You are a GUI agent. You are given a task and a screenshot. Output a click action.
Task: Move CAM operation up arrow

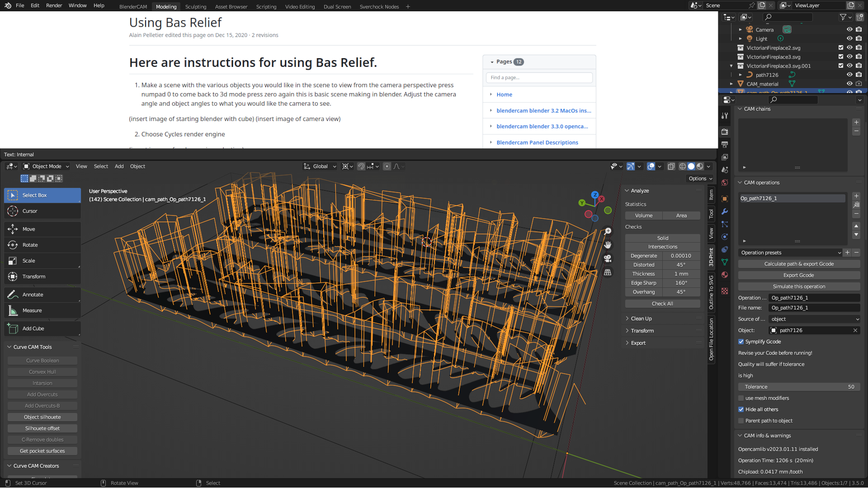[856, 226]
